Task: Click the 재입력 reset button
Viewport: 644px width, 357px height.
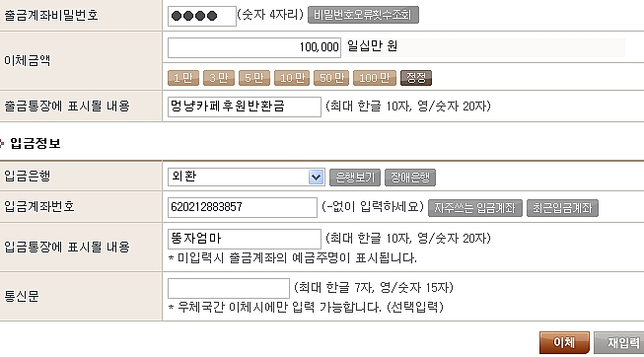Action: pyautogui.click(x=619, y=342)
